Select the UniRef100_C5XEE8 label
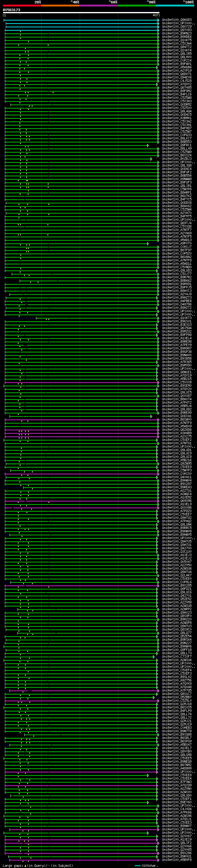 pyautogui.click(x=177, y=775)
